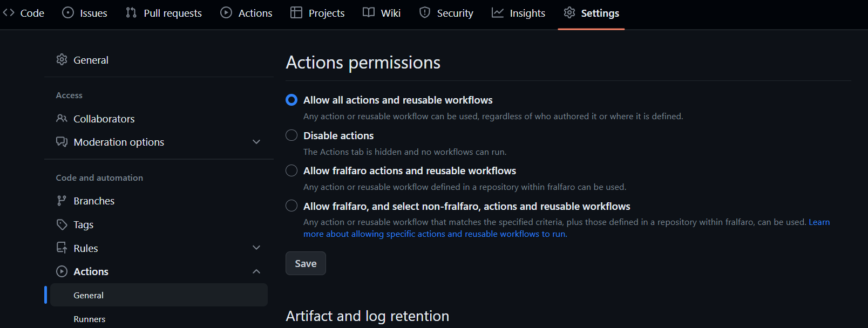
Task: Click the Issues circle icon
Action: tap(68, 12)
